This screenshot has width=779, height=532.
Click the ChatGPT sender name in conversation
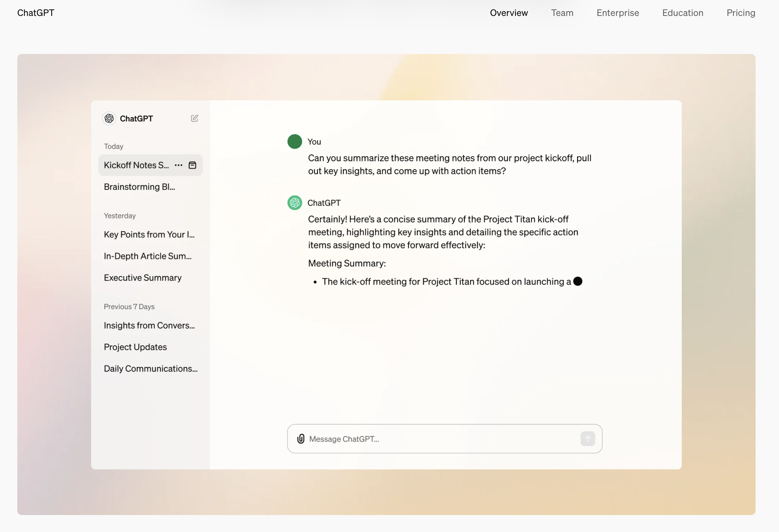pyautogui.click(x=324, y=203)
